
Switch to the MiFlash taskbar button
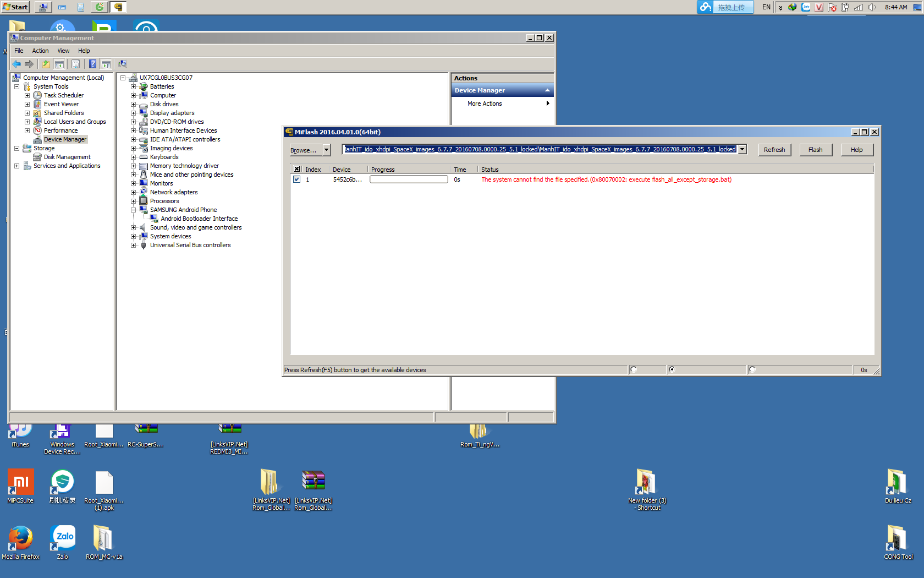(118, 7)
